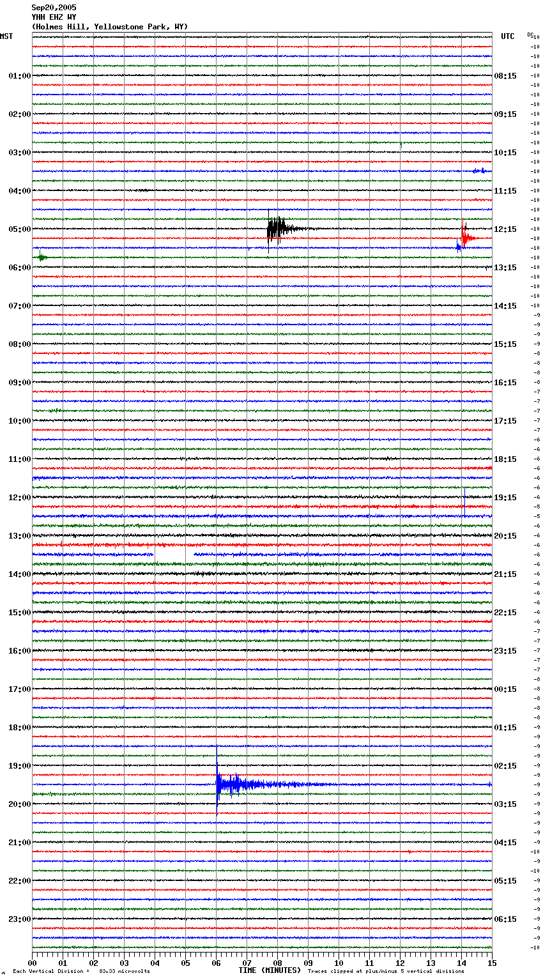Image resolution: width=543 pixels, height=980 pixels.
Task: Click the large black earthquake burst on the 05:00 trace
Action: click(280, 229)
